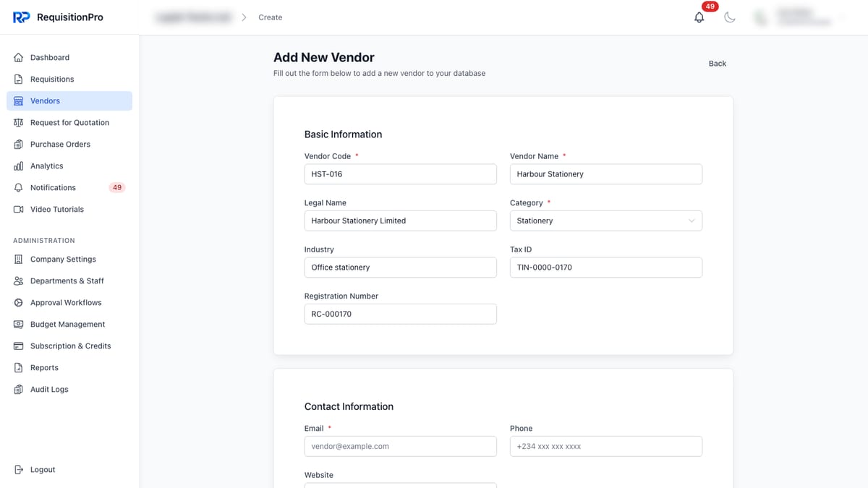
Task: Open Audit Logs
Action: [x=69, y=390]
